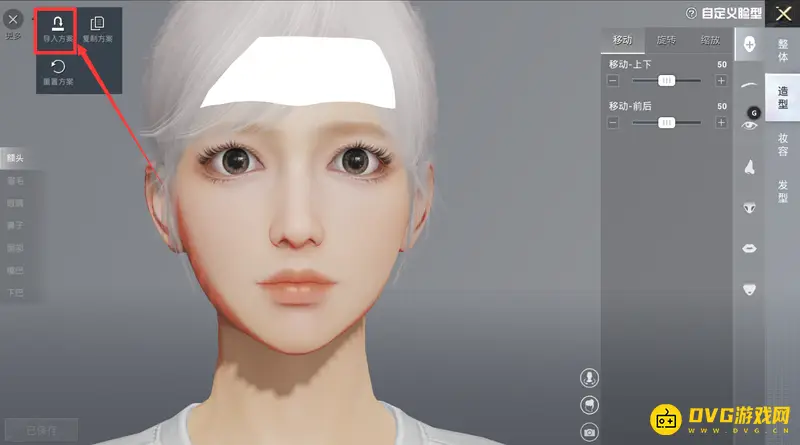The image size is (800, 445).
Task: Click the 已保存 button at bottom left
Action: coord(42,430)
